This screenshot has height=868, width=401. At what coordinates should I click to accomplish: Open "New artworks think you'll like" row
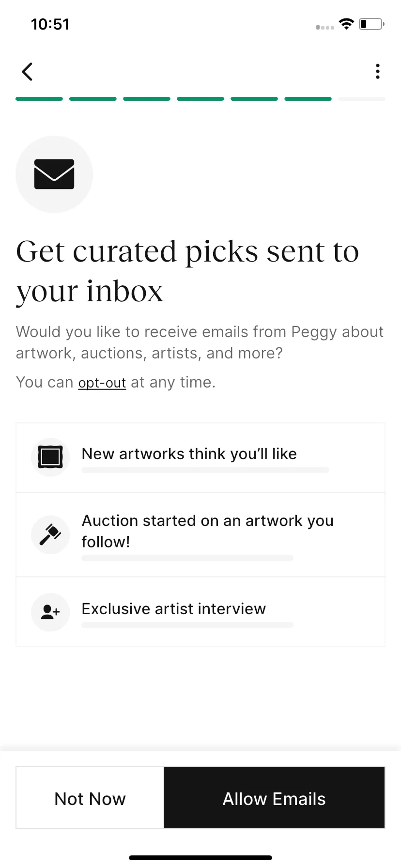click(200, 458)
